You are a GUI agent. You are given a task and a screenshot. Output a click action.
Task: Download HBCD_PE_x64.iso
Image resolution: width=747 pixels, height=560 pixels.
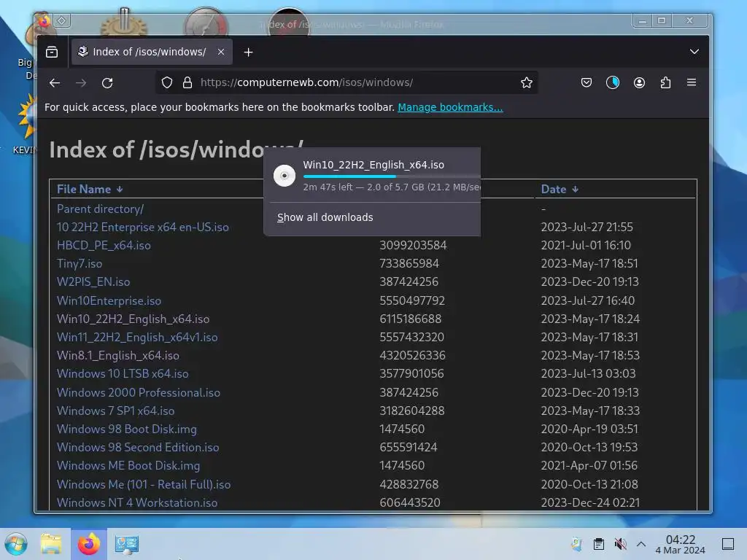(x=104, y=245)
